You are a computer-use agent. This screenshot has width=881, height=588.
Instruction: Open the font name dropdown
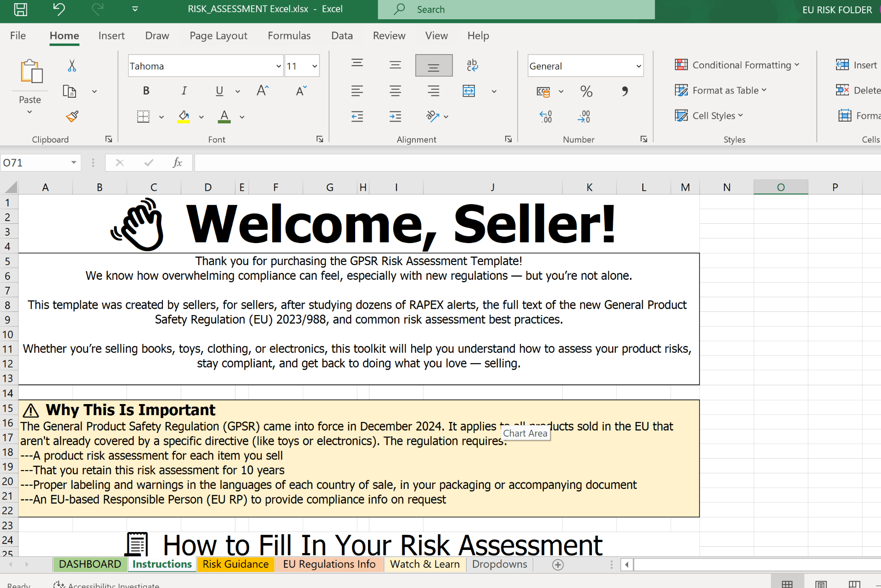pos(279,66)
